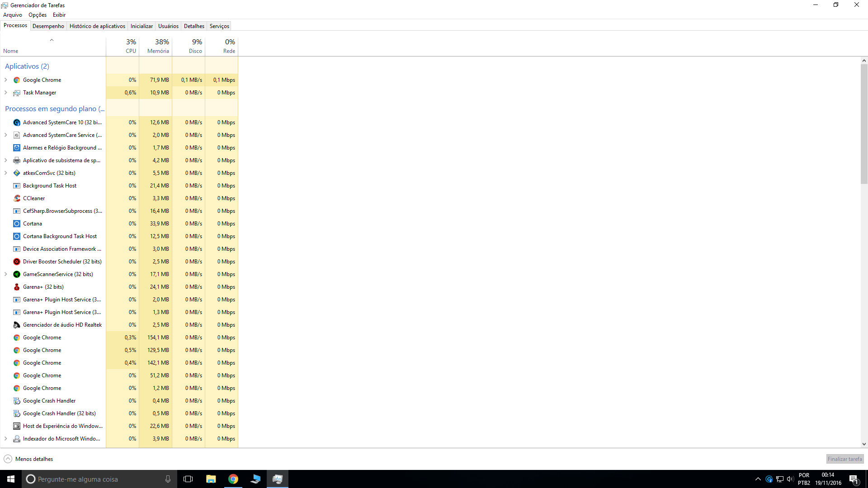Click the Alarmes e Relógio Background icon
Screen dimensions: 868x488
pyautogui.click(x=17, y=148)
